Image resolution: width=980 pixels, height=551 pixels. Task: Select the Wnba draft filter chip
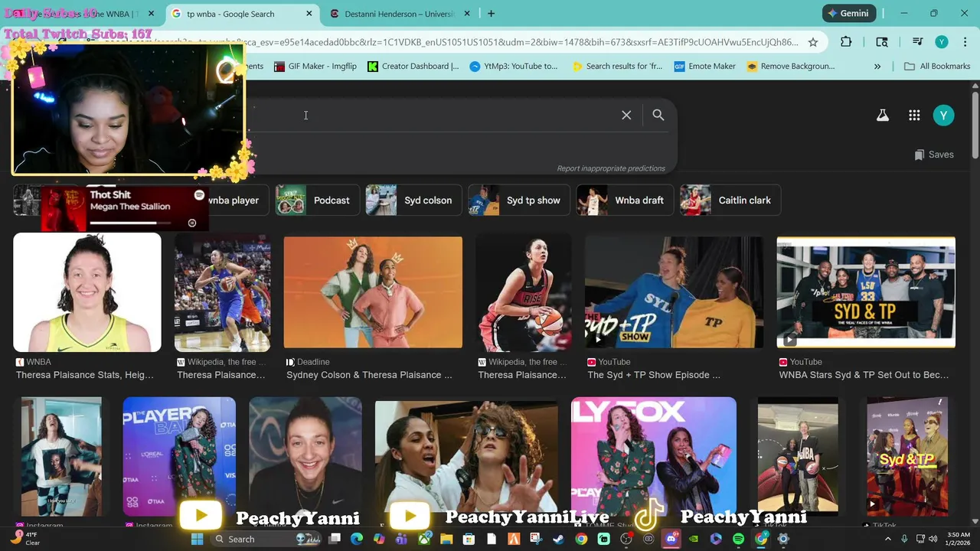pos(625,201)
